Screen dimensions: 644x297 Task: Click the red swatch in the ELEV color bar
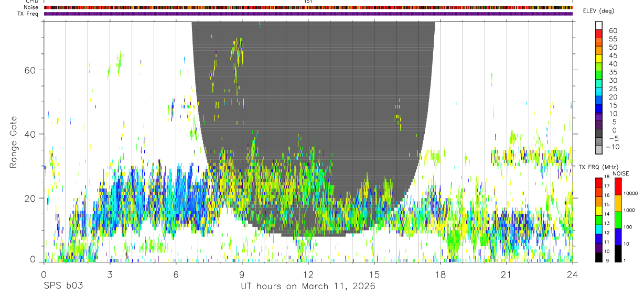click(x=599, y=35)
